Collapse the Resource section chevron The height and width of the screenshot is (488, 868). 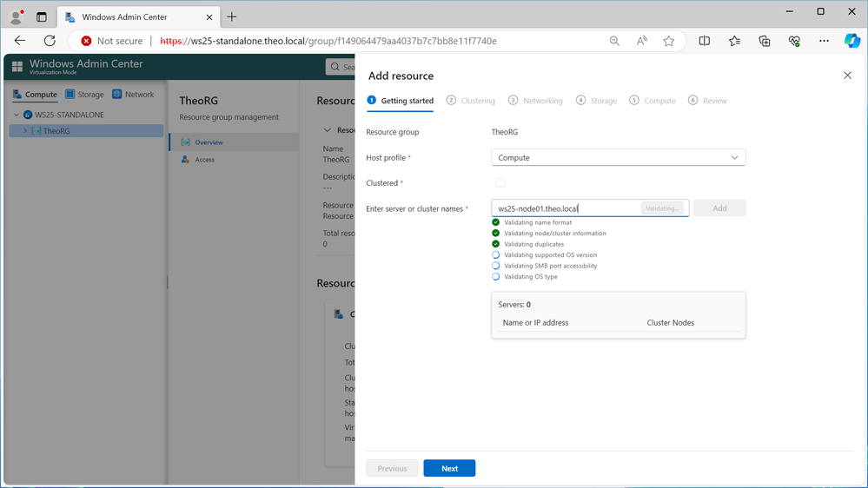(328, 130)
